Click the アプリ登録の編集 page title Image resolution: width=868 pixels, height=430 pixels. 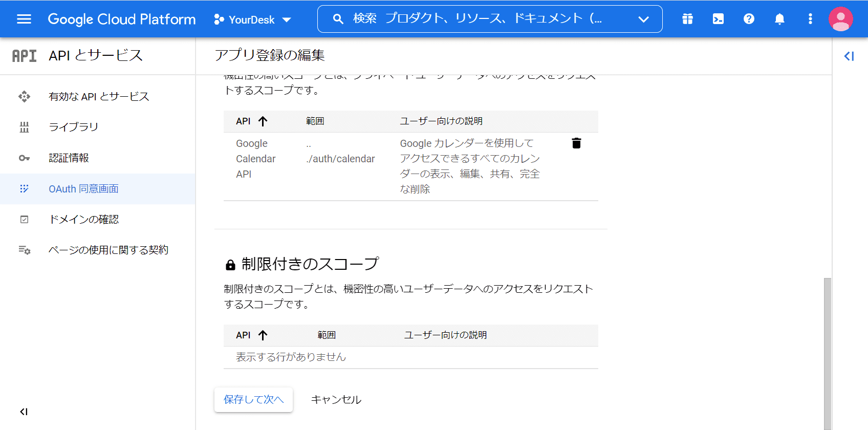[x=270, y=55]
